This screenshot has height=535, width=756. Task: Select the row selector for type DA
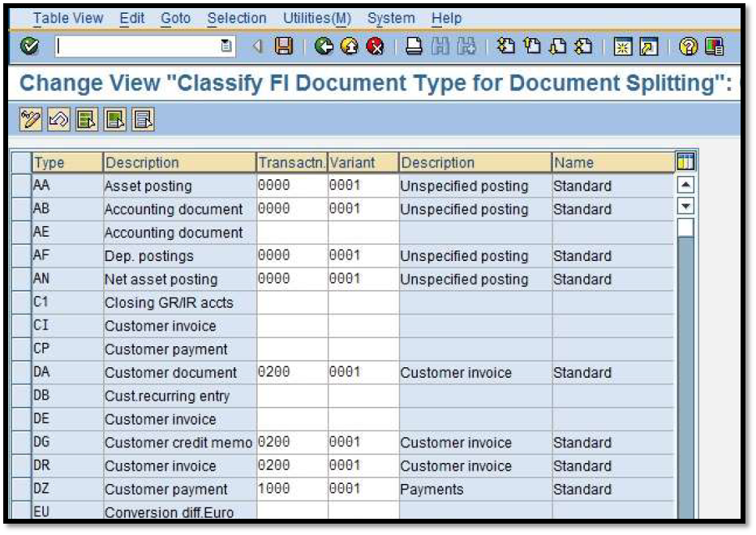pyautogui.click(x=21, y=372)
